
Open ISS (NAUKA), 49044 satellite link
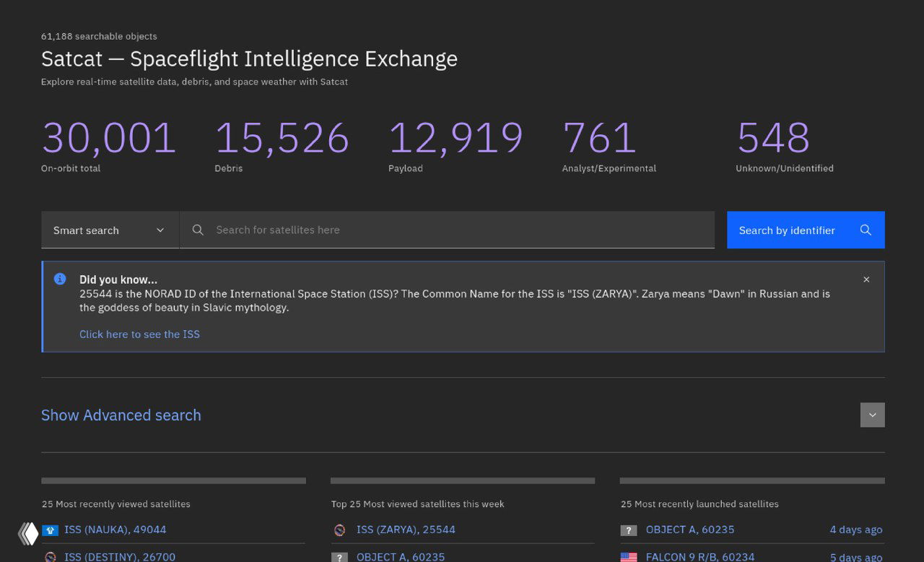coord(115,529)
